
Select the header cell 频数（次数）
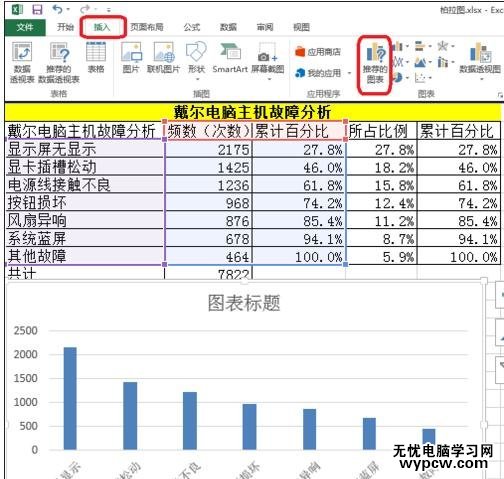[208, 131]
